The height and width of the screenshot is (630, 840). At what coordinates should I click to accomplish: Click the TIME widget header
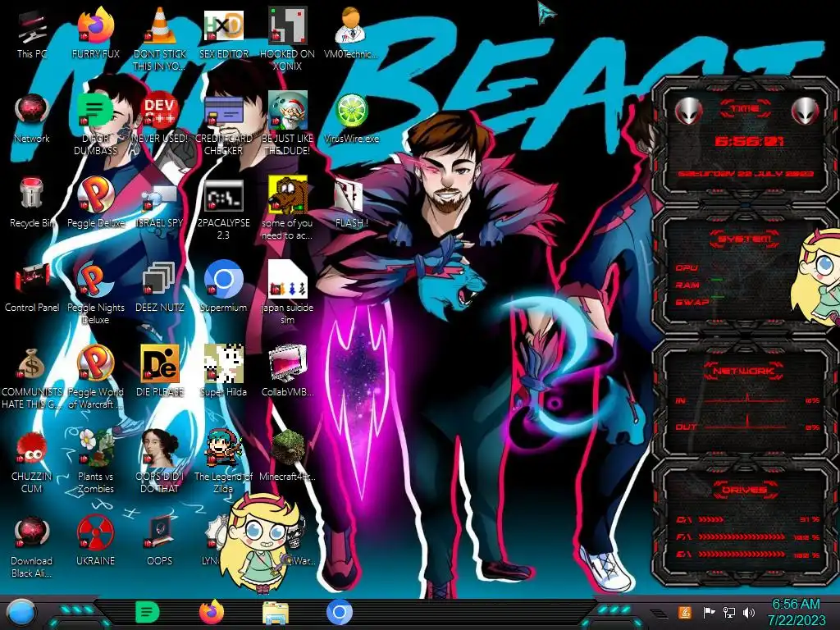tap(745, 109)
